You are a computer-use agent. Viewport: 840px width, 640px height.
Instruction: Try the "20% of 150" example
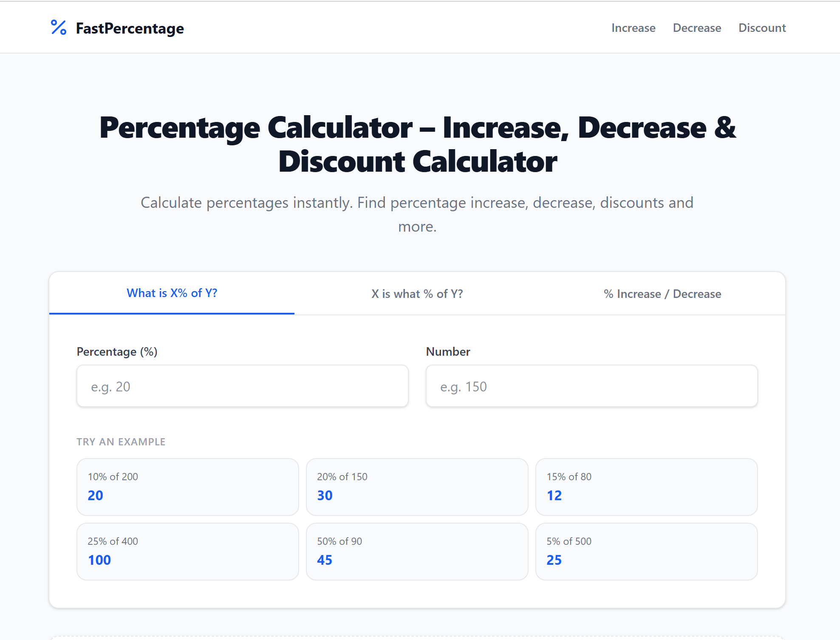(417, 487)
